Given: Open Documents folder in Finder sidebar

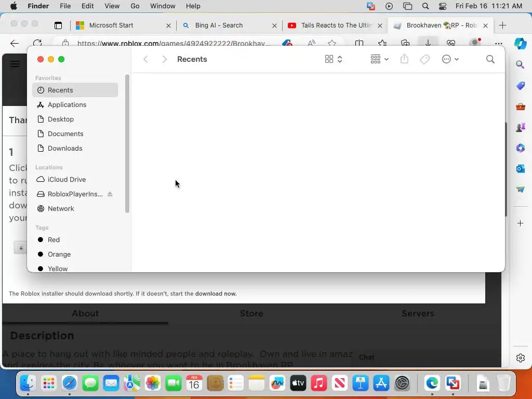Looking at the screenshot, I should (x=75, y=134).
